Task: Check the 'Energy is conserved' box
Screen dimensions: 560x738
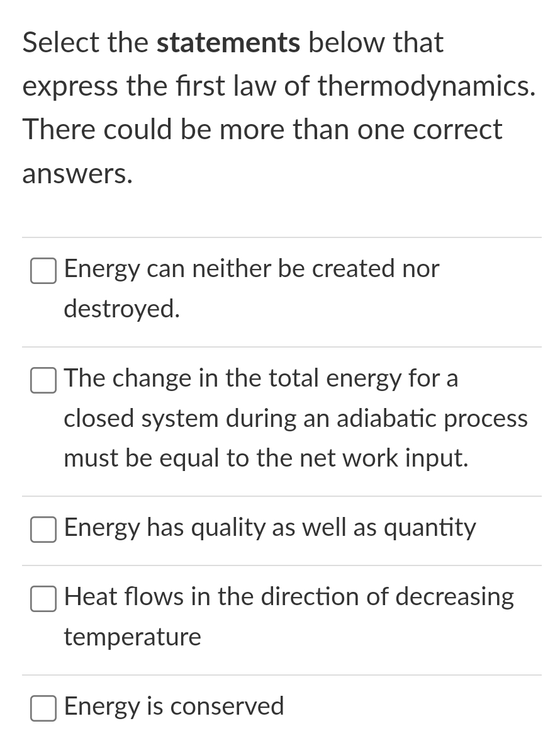Action: [43, 708]
